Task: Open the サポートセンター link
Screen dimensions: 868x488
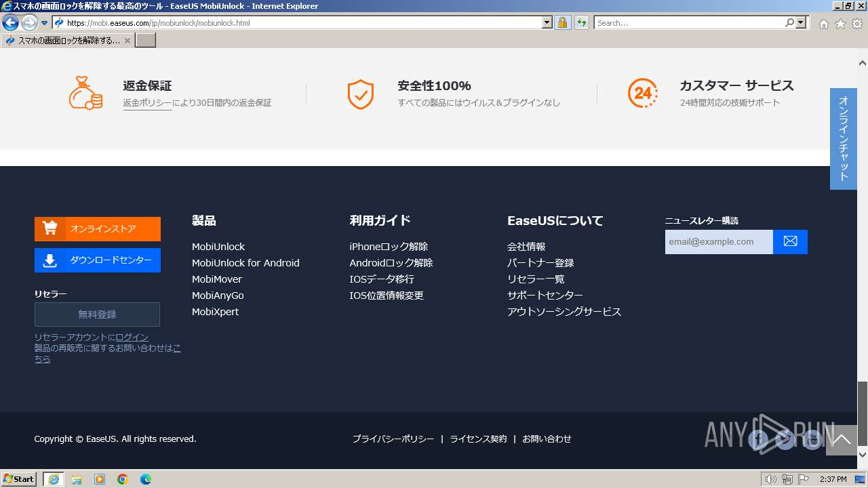Action: coord(545,296)
